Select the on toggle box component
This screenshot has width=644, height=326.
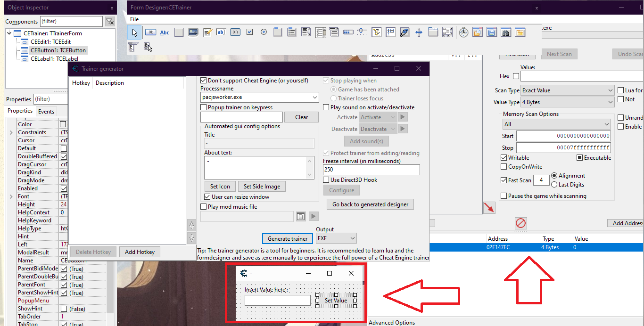pos(235,32)
